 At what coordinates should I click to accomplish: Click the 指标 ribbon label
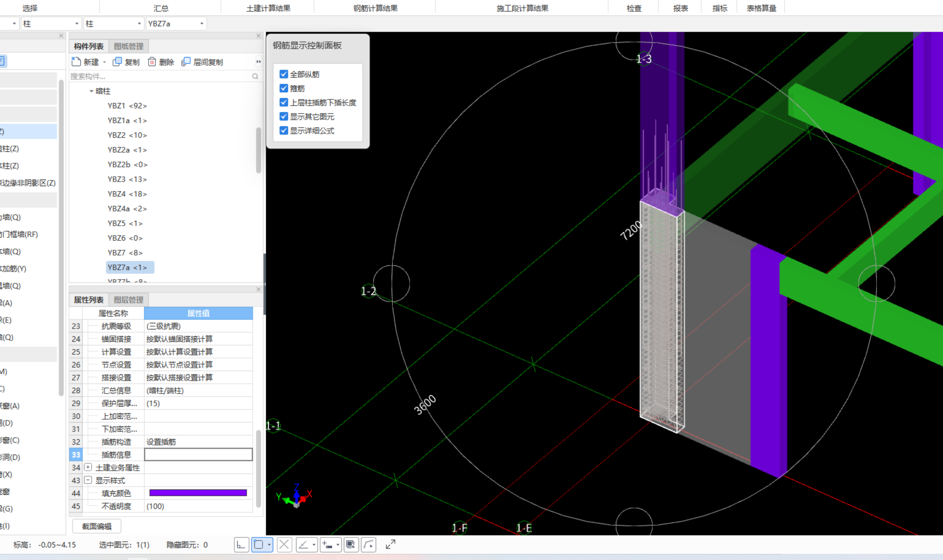(x=720, y=8)
